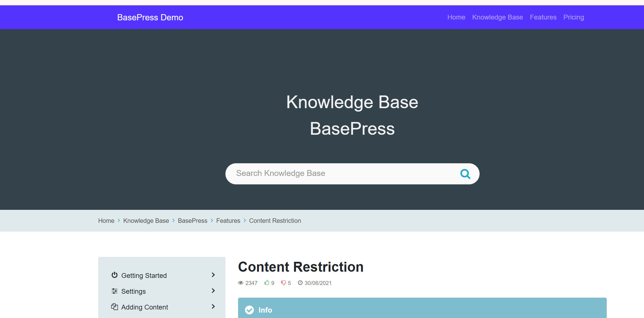
Task: Click the power icon beside Getting Started
Action: tap(114, 275)
